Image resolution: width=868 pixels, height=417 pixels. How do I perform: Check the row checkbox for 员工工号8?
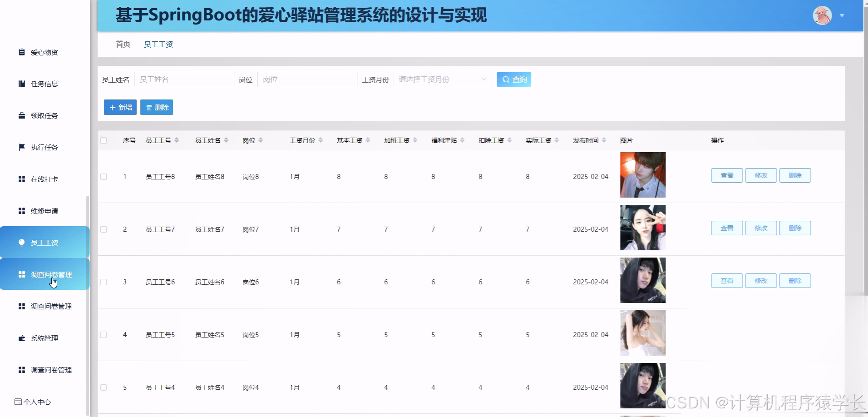pos(103,177)
